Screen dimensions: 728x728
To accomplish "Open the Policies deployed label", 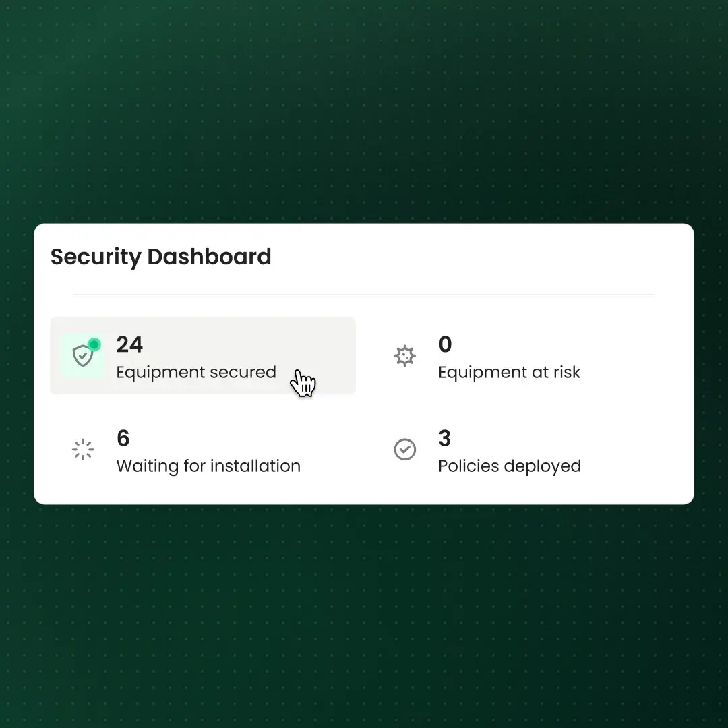I will click(510, 466).
